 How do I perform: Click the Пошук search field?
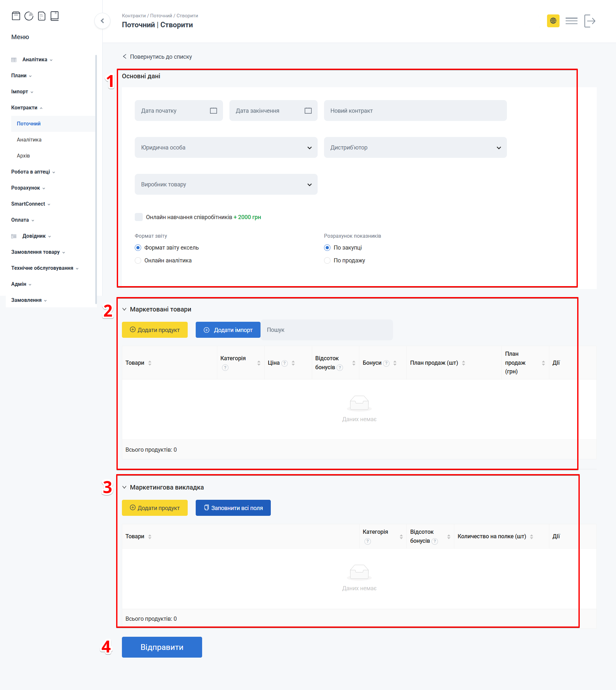coord(327,330)
